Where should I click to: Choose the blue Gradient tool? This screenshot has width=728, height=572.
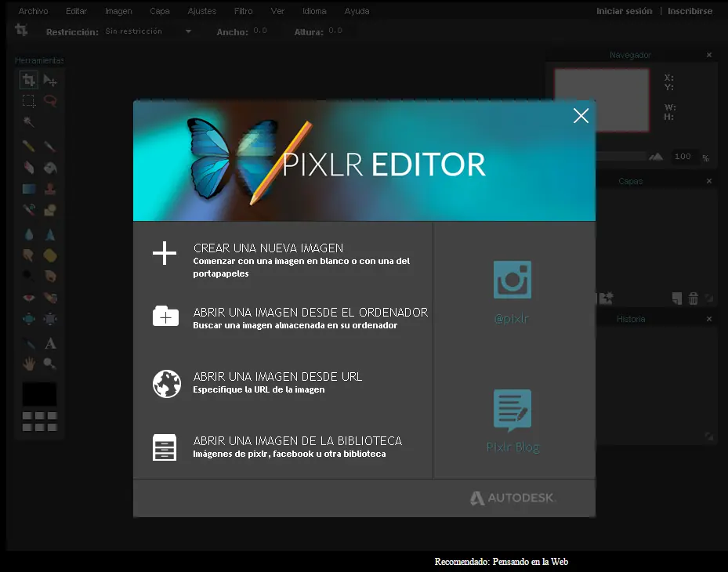tap(29, 189)
